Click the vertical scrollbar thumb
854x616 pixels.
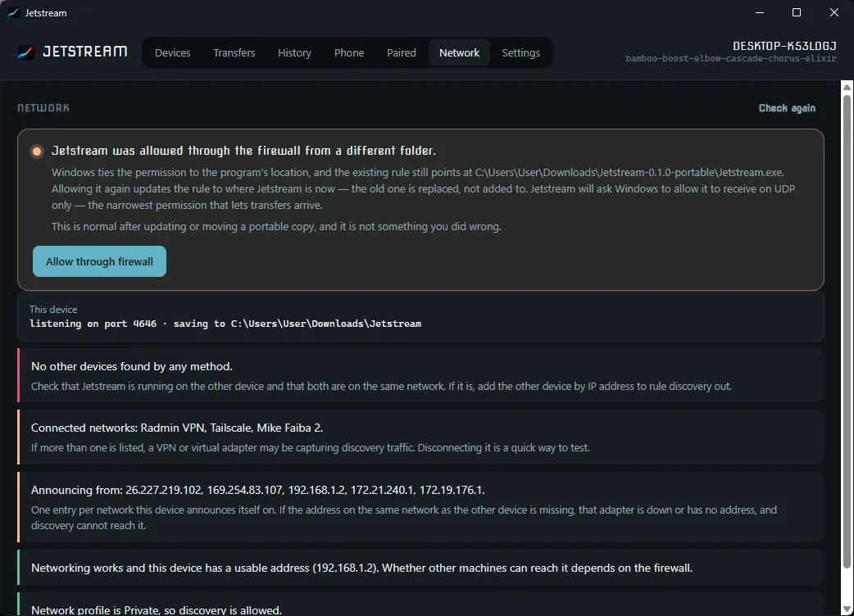847,332
